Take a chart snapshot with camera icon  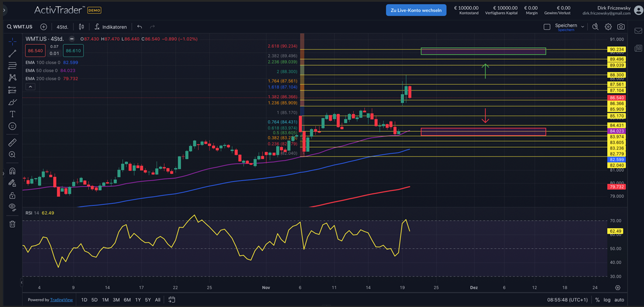point(621,27)
